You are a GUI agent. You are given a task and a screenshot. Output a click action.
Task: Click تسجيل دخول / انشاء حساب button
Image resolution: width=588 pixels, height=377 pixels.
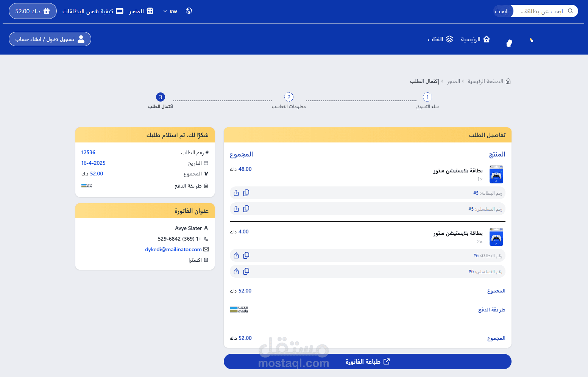coord(50,39)
